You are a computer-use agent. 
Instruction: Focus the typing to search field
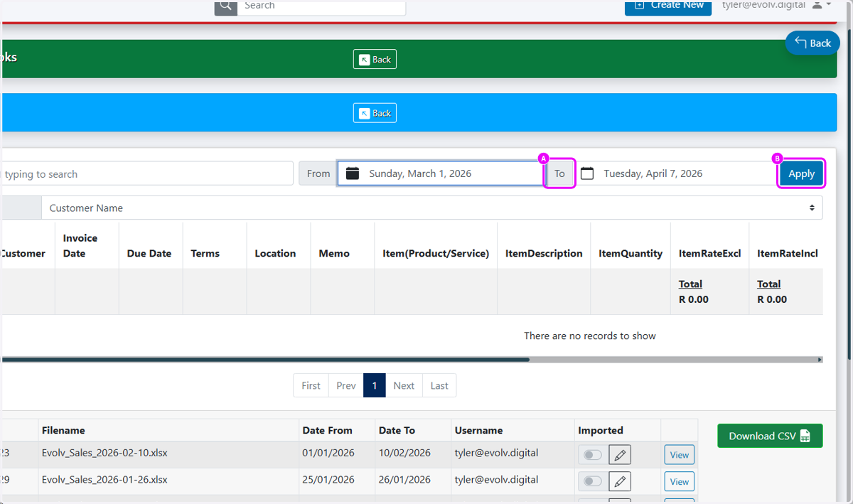point(147,173)
